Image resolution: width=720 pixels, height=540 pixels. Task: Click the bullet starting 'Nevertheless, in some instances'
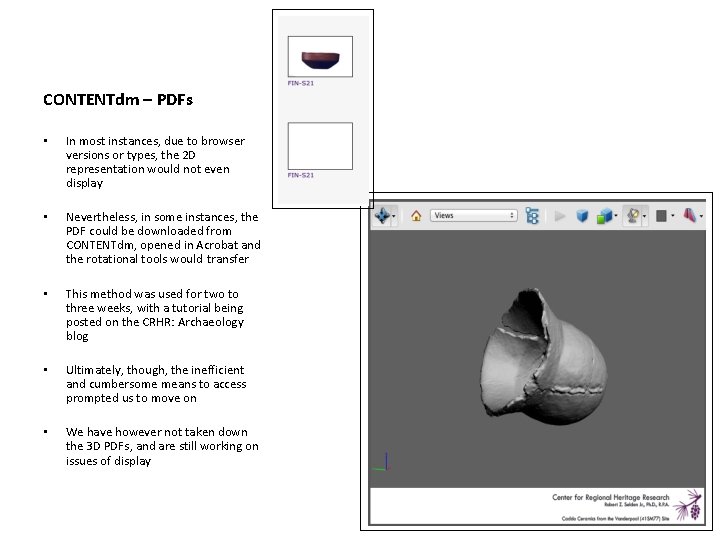(163, 238)
